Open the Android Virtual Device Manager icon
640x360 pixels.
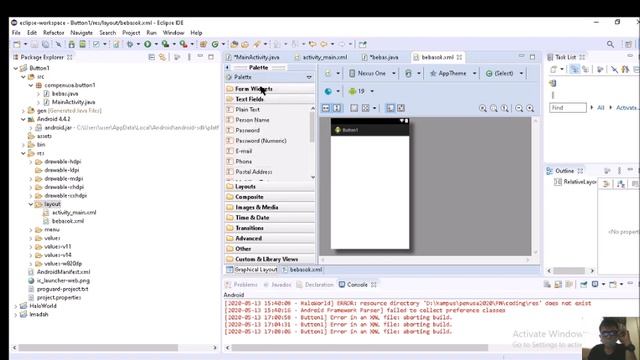click(x=82, y=44)
